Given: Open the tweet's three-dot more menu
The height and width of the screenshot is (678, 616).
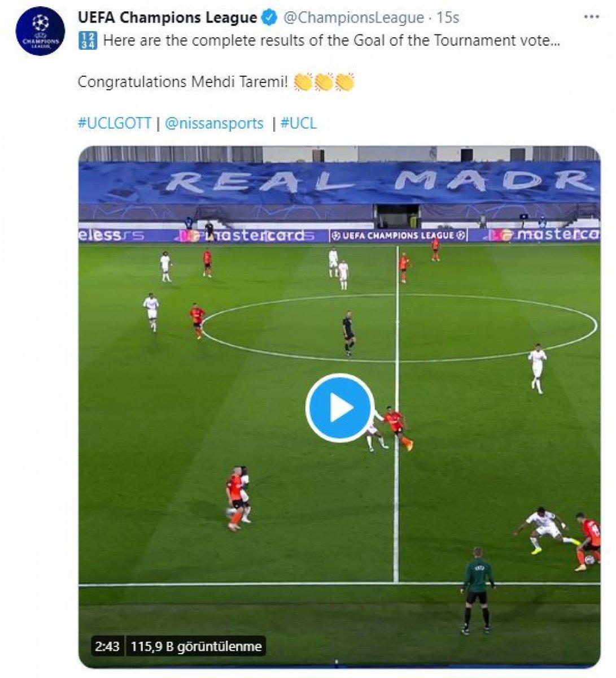Looking at the screenshot, I should click(591, 18).
